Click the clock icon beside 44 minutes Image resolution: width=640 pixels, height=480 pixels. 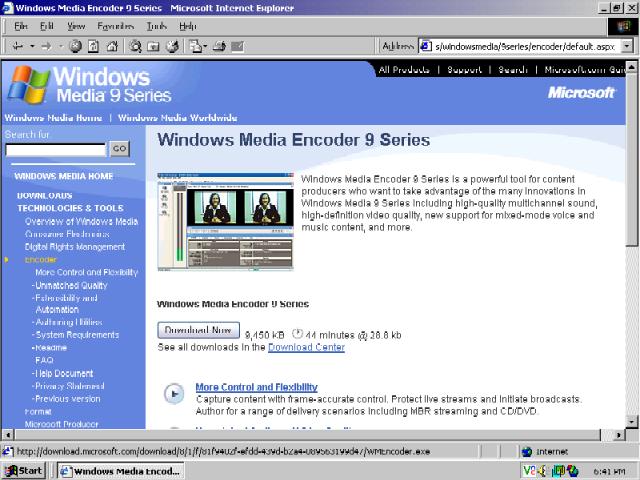coord(298,334)
